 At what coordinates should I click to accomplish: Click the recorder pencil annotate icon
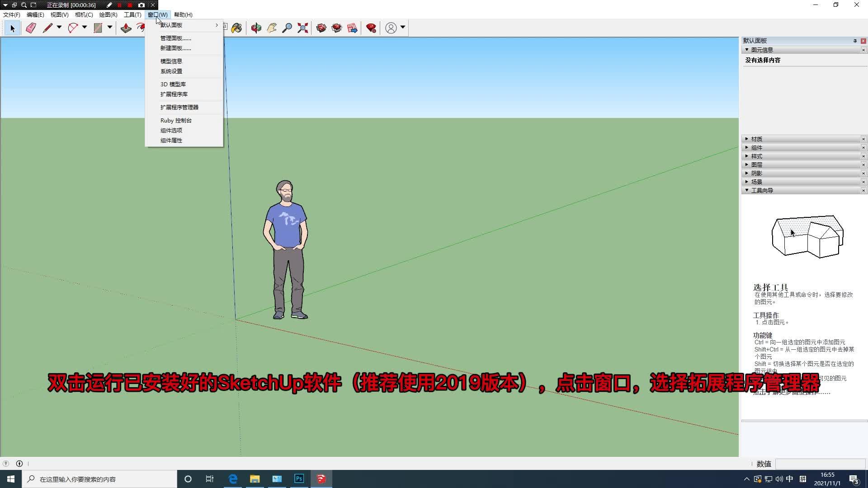(109, 5)
